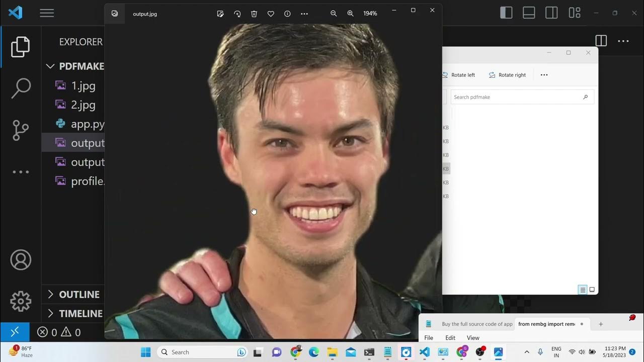Switch File Explorer to details view
This screenshot has height=362, width=644.
pos(583,290)
